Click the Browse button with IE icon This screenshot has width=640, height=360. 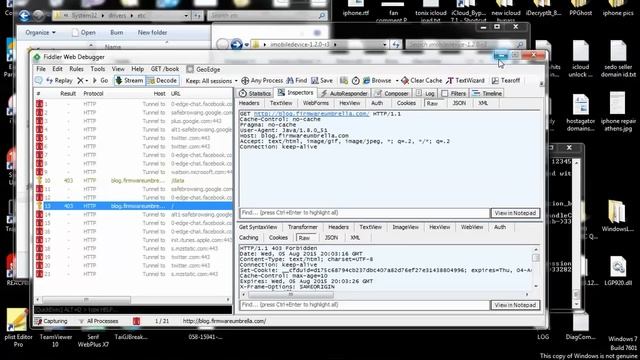(377, 80)
